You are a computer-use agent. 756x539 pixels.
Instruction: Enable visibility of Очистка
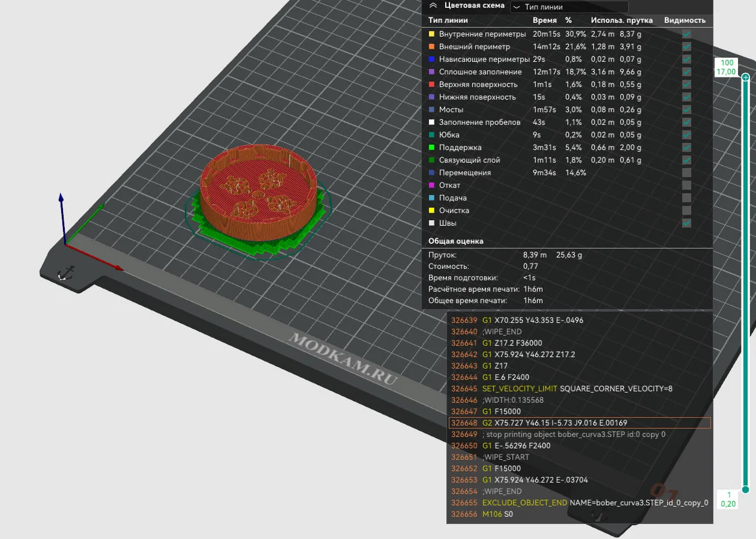686,211
